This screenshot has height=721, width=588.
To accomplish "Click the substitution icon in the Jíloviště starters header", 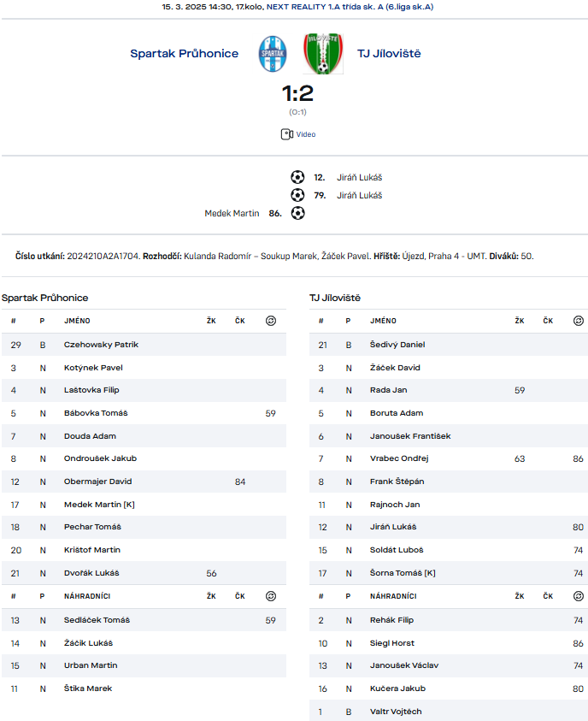I will (x=579, y=321).
